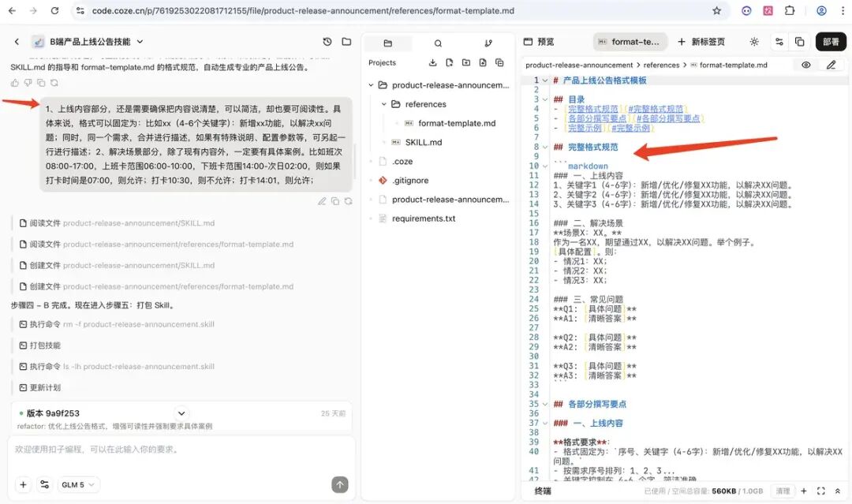Switch to the 预览 preview tab
This screenshot has width=852, height=504.
tap(539, 42)
